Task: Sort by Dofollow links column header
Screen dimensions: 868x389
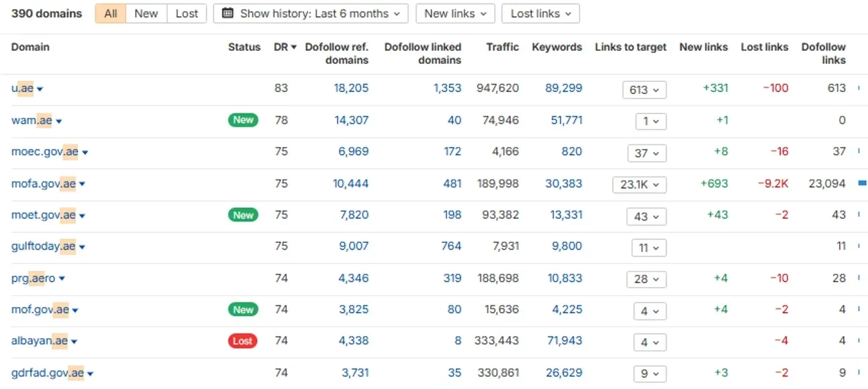Action: [x=824, y=54]
